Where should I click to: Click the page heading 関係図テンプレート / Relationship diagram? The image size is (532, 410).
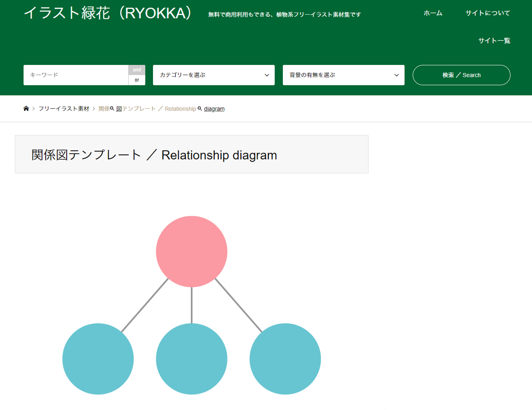click(154, 155)
